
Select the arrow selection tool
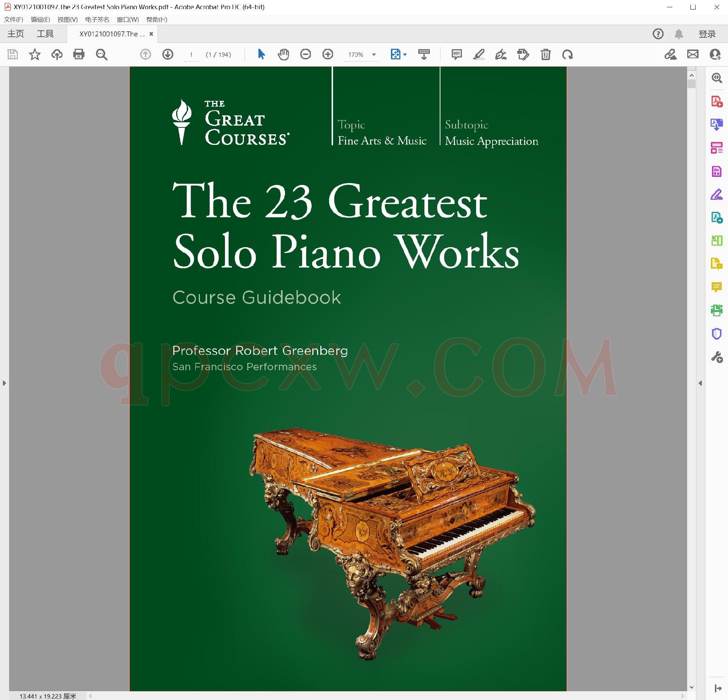(x=261, y=55)
